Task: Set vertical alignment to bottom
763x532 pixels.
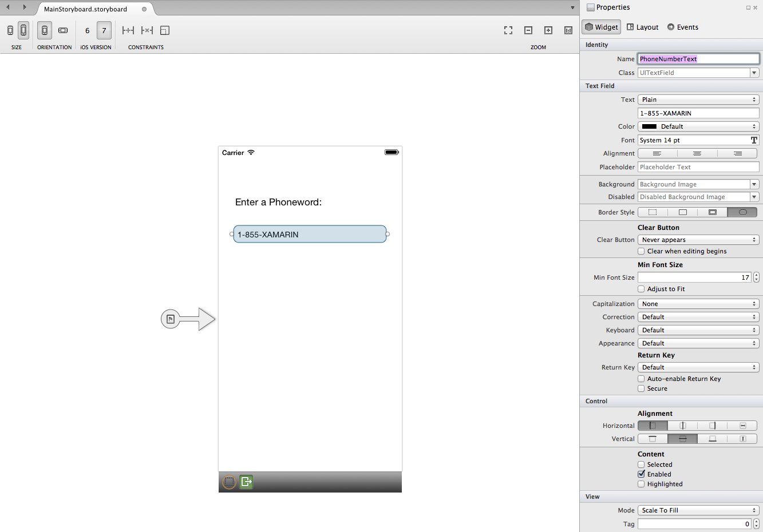Action: pyautogui.click(x=712, y=439)
